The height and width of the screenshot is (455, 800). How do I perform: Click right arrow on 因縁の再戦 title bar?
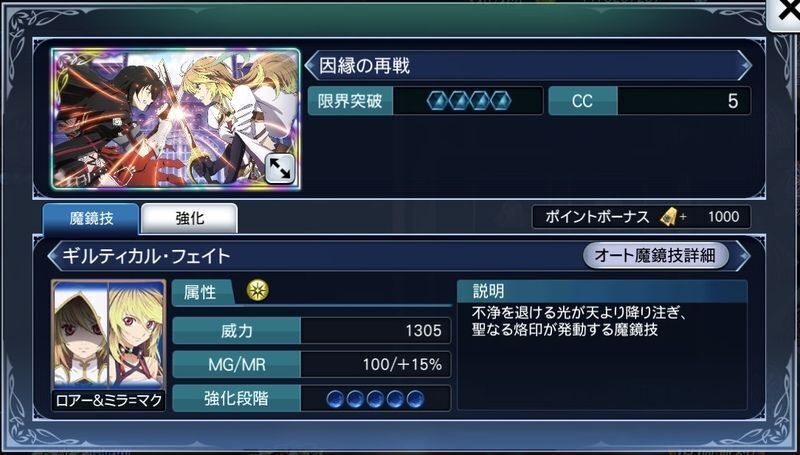(744, 65)
